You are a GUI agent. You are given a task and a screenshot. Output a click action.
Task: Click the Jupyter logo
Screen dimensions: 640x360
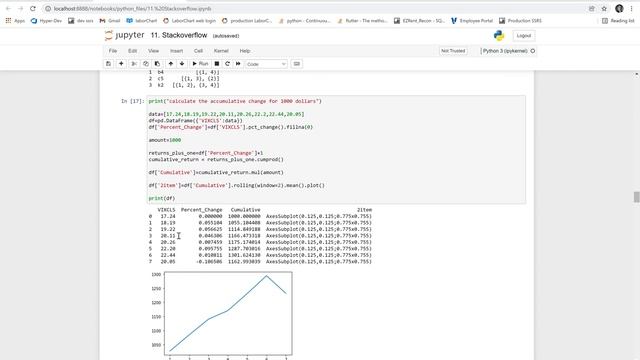click(x=124, y=36)
